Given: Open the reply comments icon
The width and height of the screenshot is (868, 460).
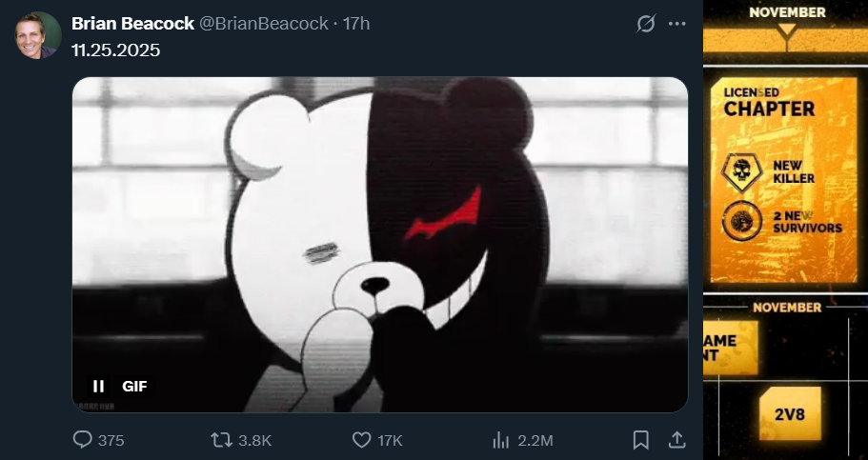Looking at the screenshot, I should [x=83, y=440].
